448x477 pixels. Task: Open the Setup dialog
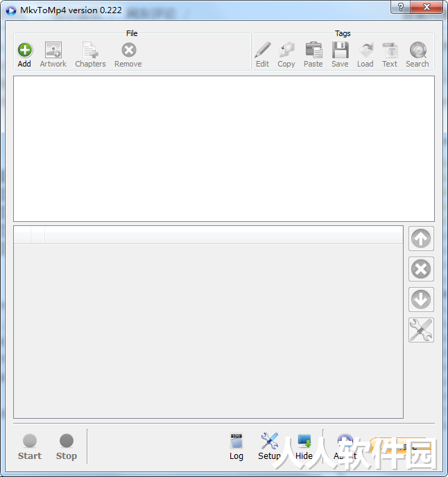pos(269,447)
